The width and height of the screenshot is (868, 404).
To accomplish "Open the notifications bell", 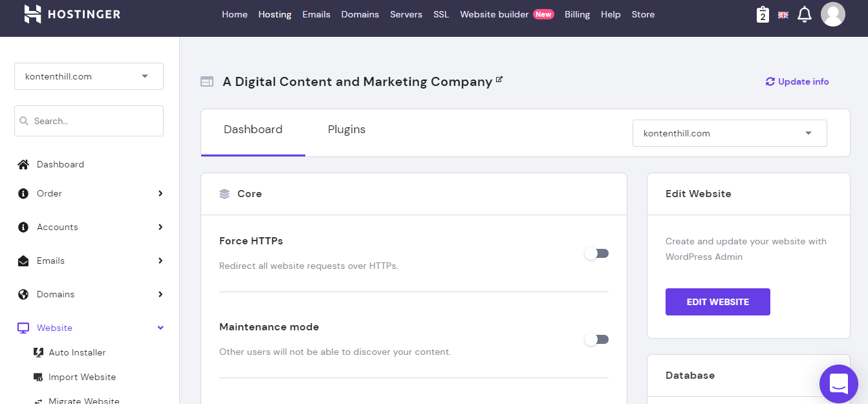I will 804,14.
